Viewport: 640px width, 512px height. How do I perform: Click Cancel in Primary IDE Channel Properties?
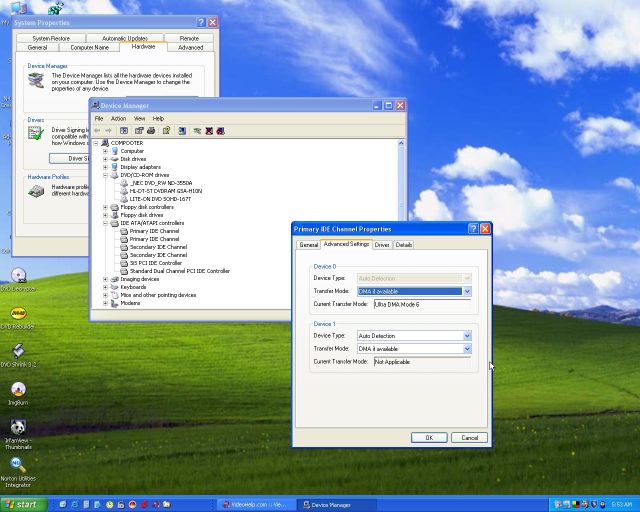point(469,438)
